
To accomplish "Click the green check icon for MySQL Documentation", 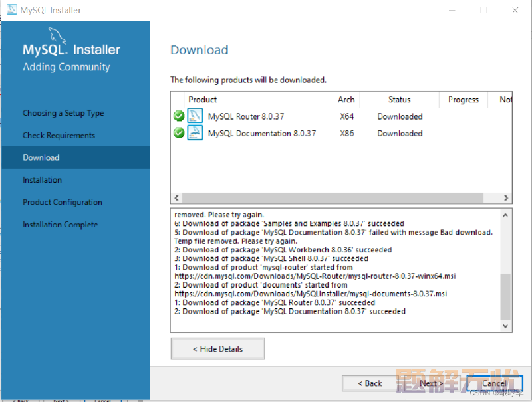I will 179,132.
